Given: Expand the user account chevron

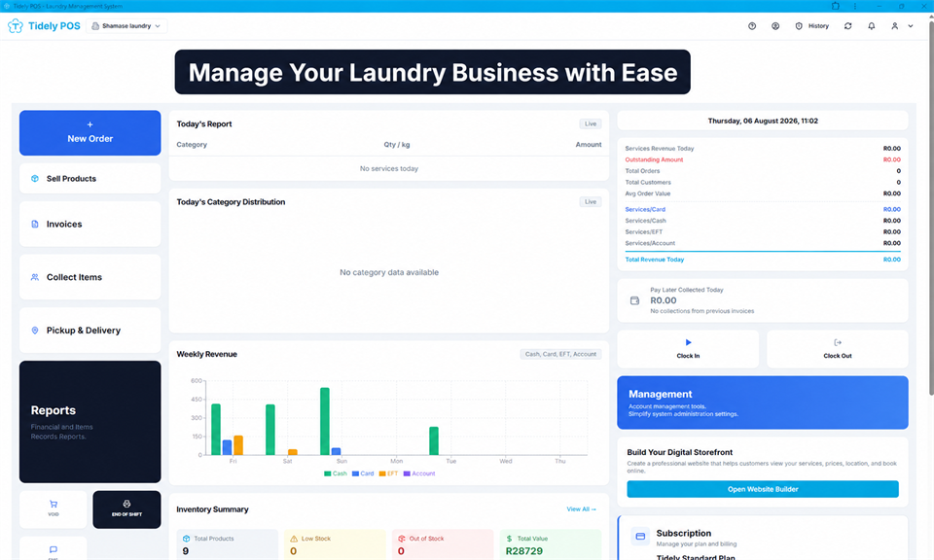Looking at the screenshot, I should (x=911, y=26).
